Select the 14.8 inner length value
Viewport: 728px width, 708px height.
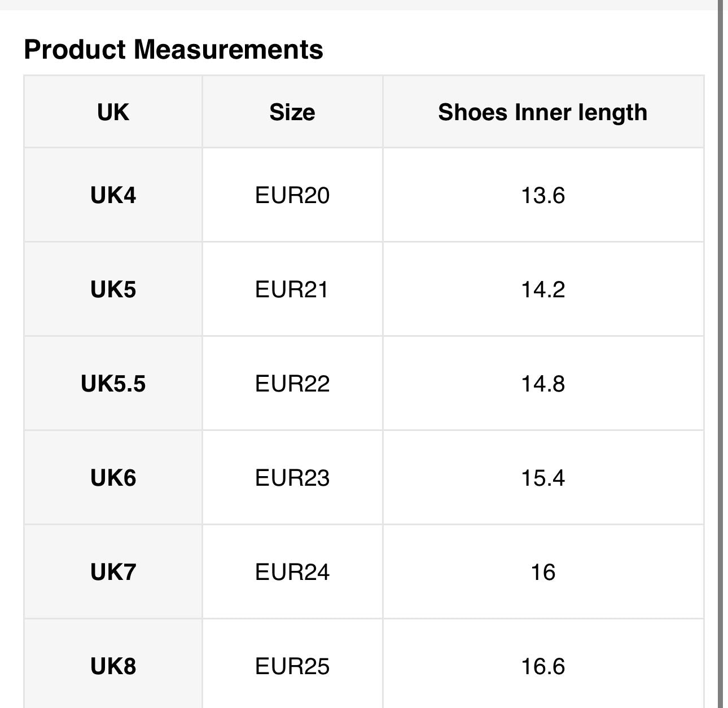click(x=543, y=384)
